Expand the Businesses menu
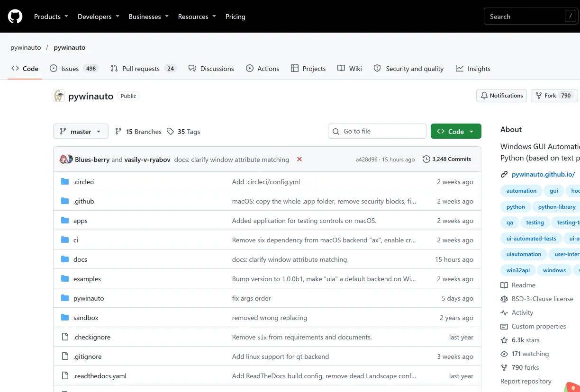The width and height of the screenshot is (580, 392). click(x=148, y=17)
